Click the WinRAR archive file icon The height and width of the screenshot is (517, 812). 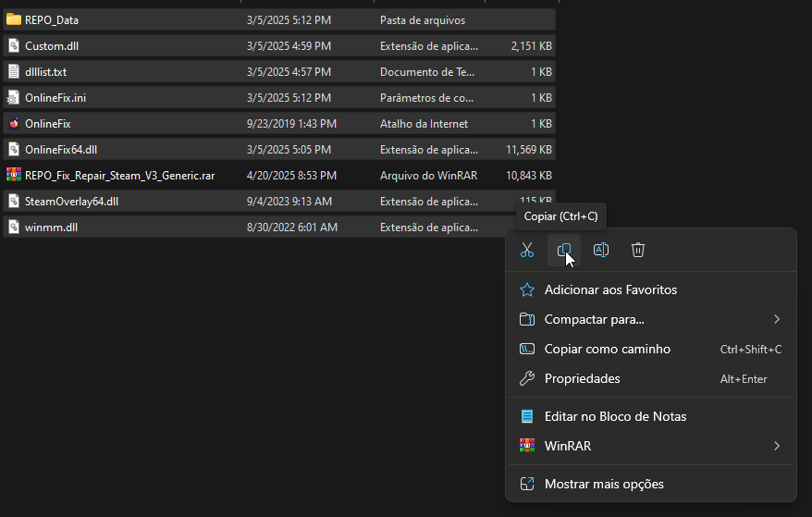pyautogui.click(x=14, y=175)
